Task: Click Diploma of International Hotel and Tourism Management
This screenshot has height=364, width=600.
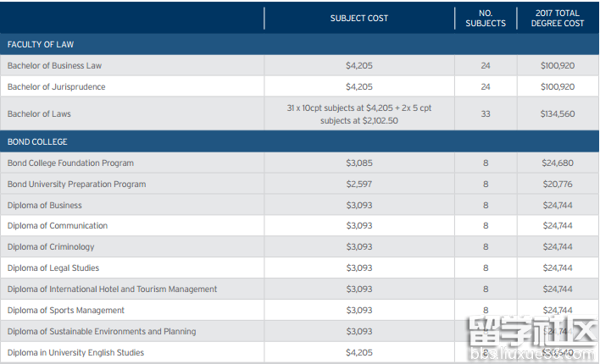Action: pyautogui.click(x=112, y=289)
